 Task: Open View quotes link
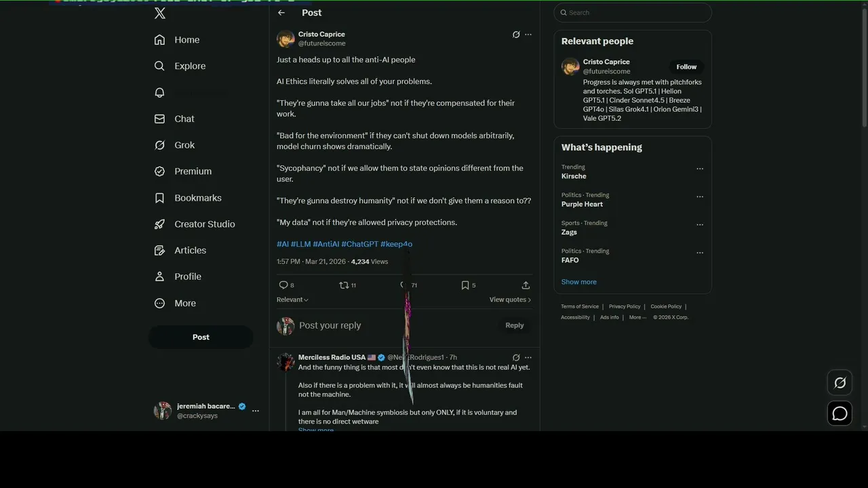pos(510,300)
